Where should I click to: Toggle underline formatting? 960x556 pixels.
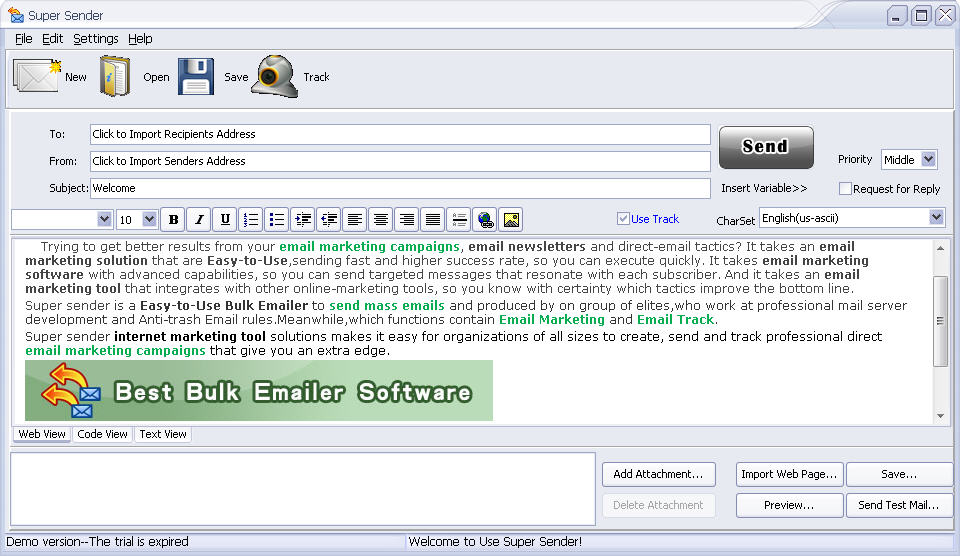[x=225, y=219]
